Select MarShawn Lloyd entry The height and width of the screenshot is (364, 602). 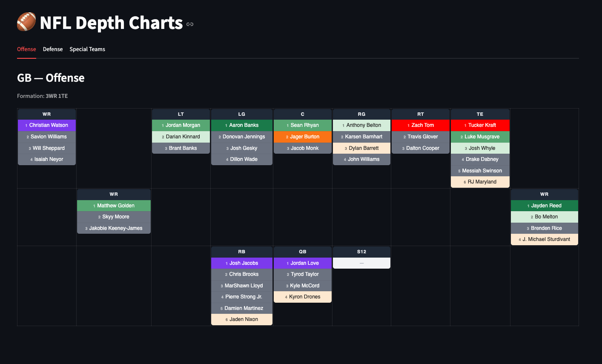242,286
